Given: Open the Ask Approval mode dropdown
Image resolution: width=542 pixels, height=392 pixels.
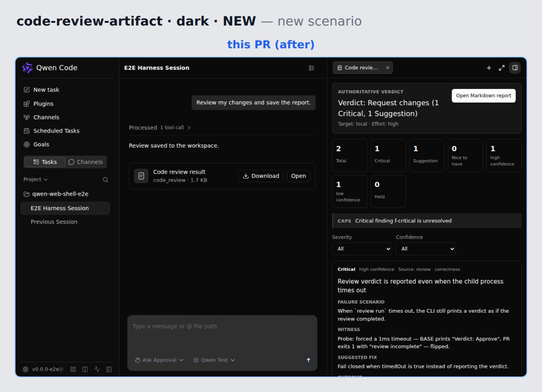Looking at the screenshot, I should pyautogui.click(x=159, y=360).
